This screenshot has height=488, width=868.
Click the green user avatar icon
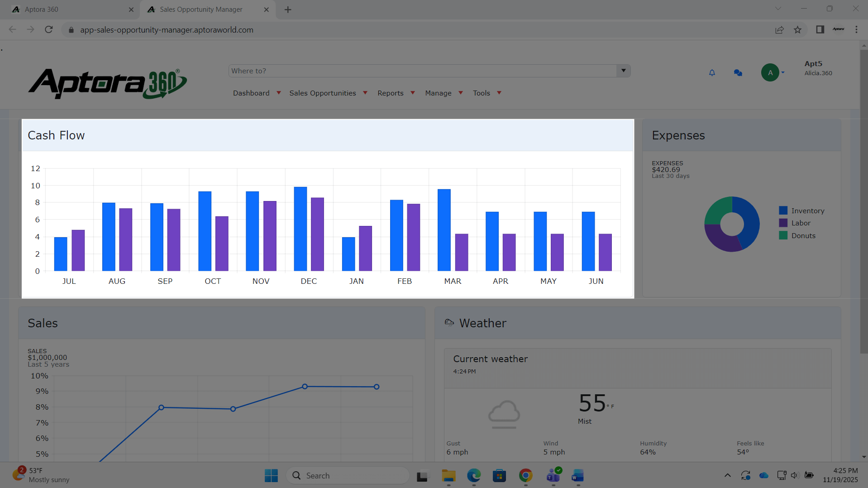(770, 72)
